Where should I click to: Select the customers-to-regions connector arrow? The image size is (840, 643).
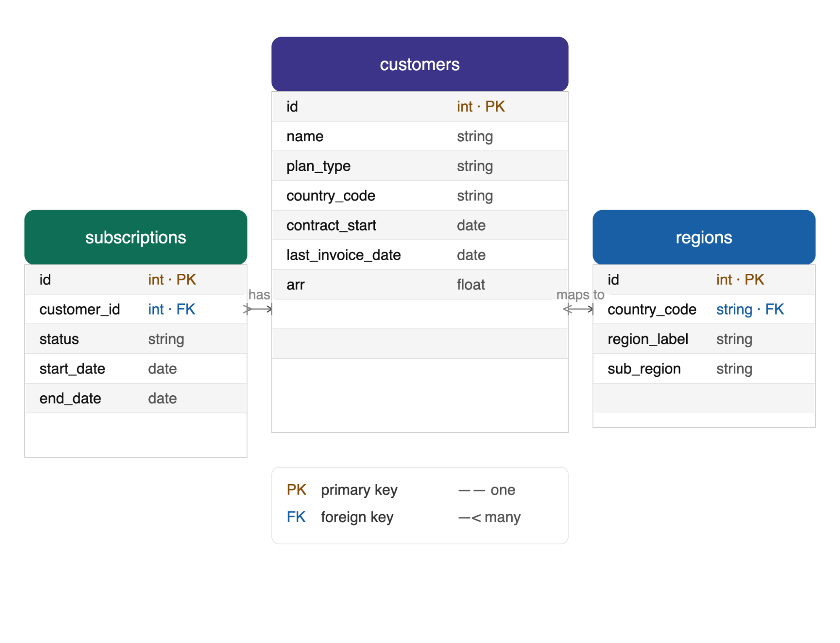point(578,310)
